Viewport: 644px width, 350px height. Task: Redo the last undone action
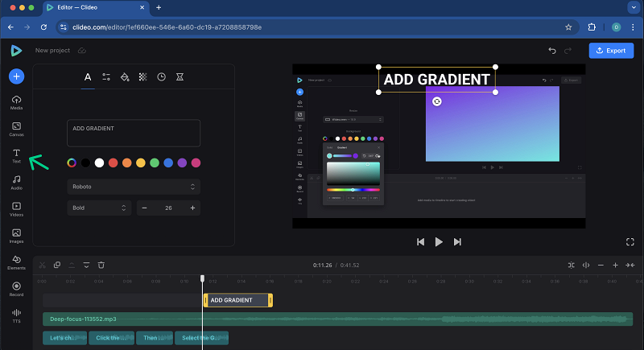click(x=568, y=51)
